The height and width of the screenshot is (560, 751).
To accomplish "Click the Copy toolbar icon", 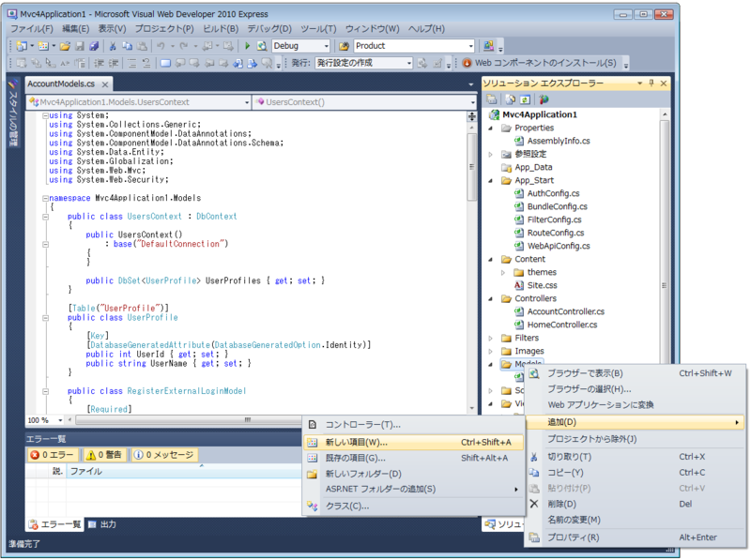I will coord(128,46).
